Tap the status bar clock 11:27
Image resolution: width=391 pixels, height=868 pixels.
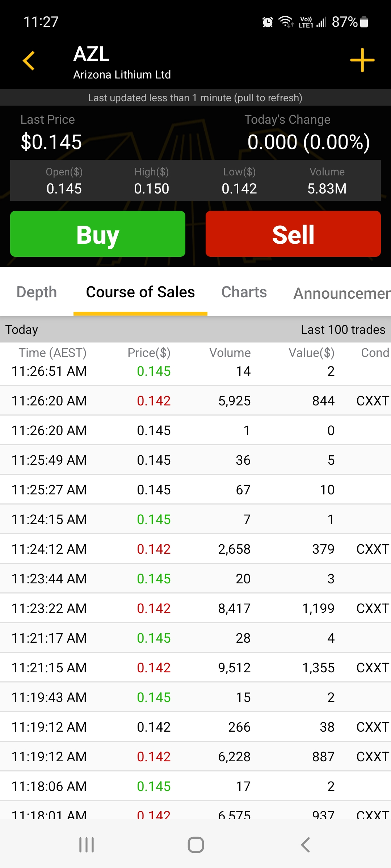41,22
